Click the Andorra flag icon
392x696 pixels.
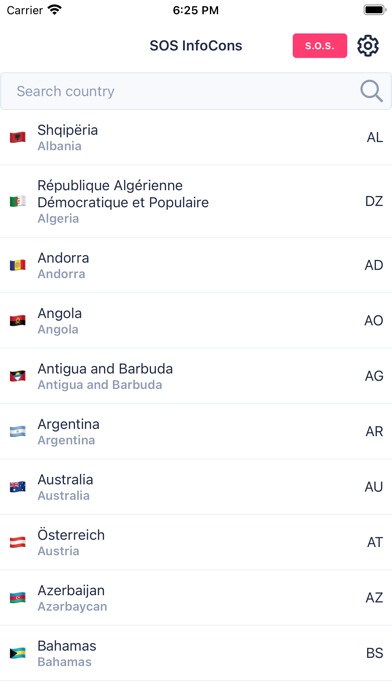18,265
